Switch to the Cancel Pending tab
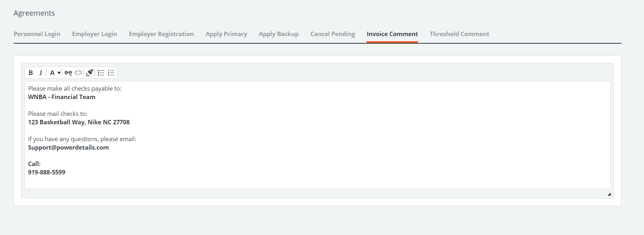The height and width of the screenshot is (235, 644). [x=332, y=34]
